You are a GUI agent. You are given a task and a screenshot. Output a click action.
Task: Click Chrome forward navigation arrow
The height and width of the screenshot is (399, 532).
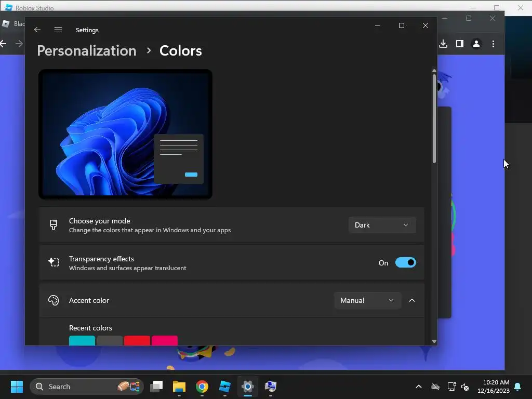(19, 44)
